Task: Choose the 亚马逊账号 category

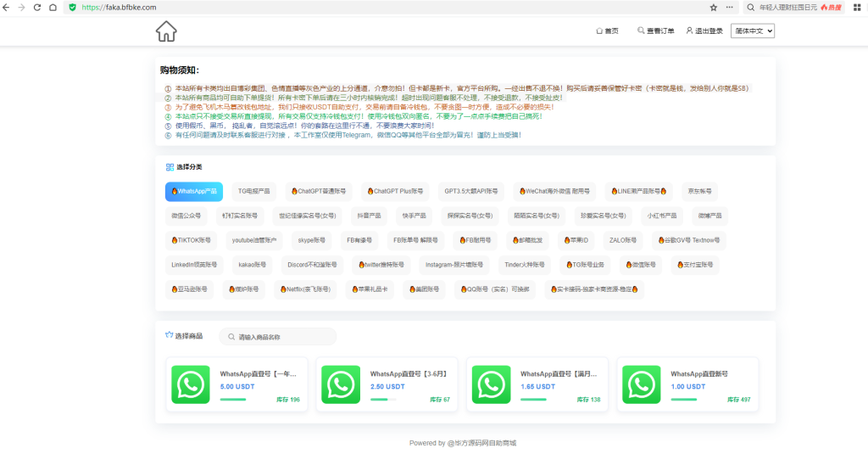Action: [x=189, y=289]
